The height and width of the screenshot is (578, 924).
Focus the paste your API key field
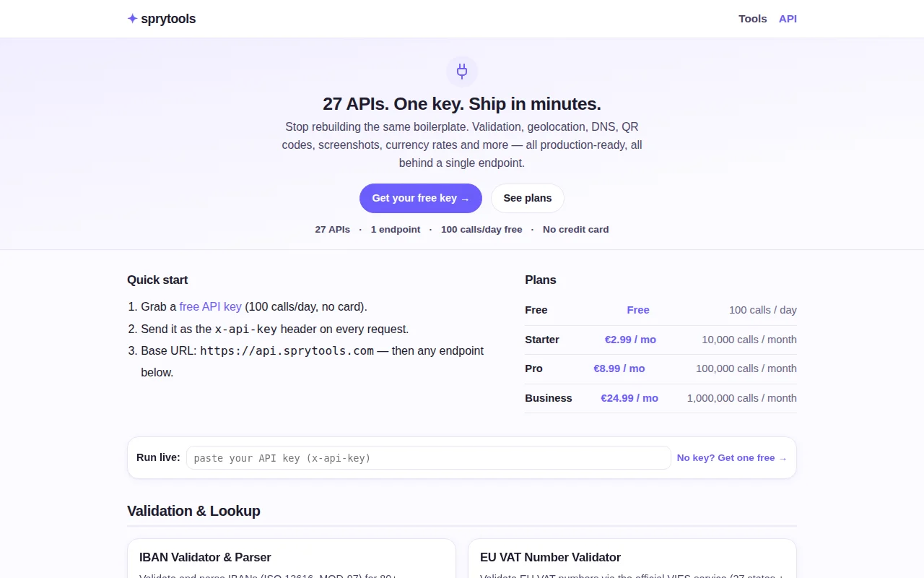tap(429, 457)
